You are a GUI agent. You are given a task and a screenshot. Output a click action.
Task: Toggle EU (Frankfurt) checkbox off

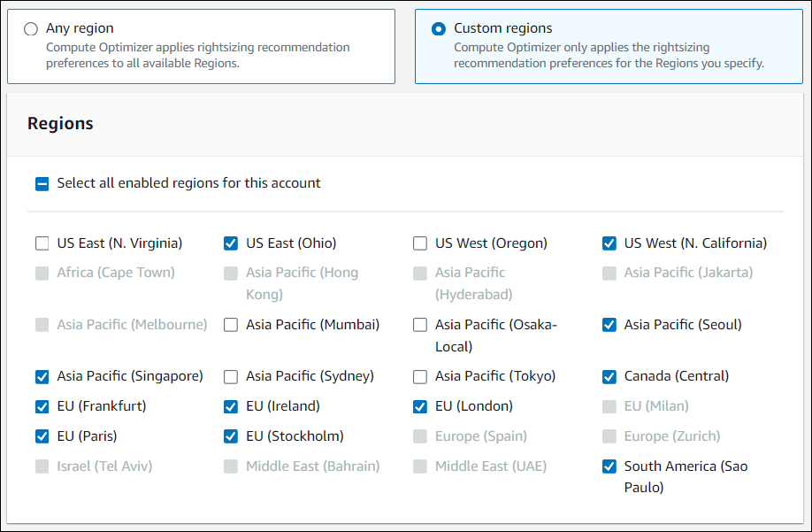(x=42, y=407)
